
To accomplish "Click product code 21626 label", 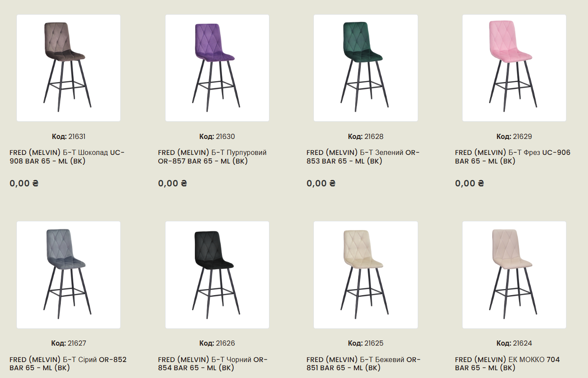I will pos(217,343).
